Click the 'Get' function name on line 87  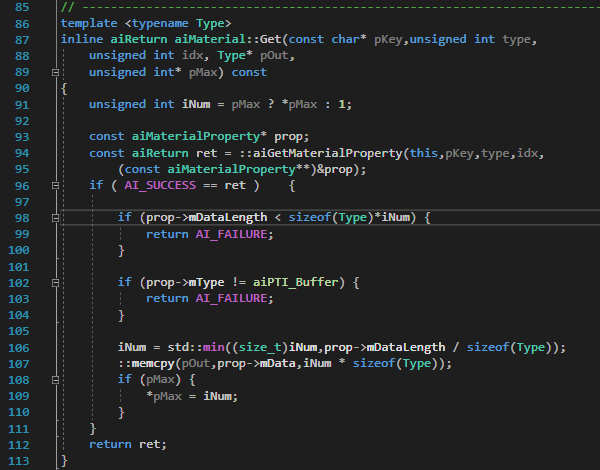(271, 39)
